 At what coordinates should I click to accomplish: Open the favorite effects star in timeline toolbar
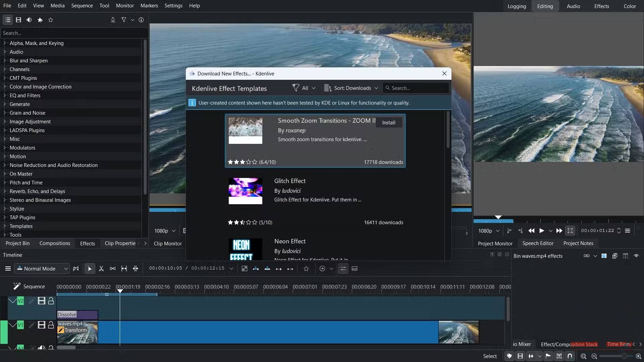point(306,268)
